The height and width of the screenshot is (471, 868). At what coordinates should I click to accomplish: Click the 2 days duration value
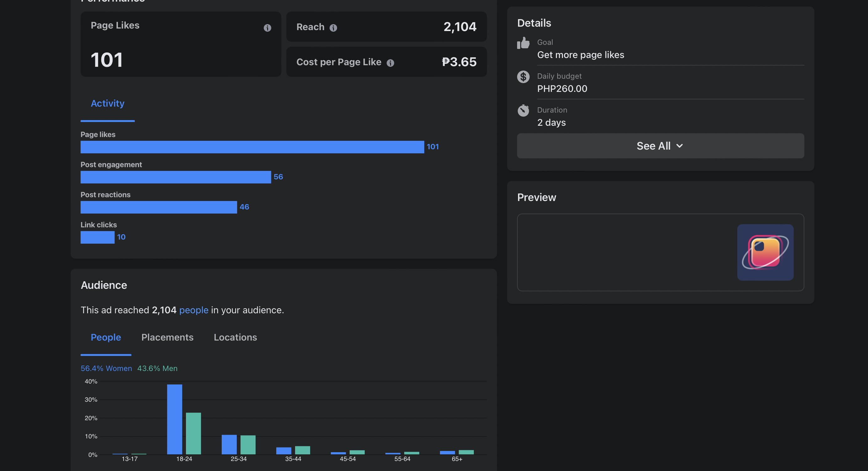pos(551,122)
